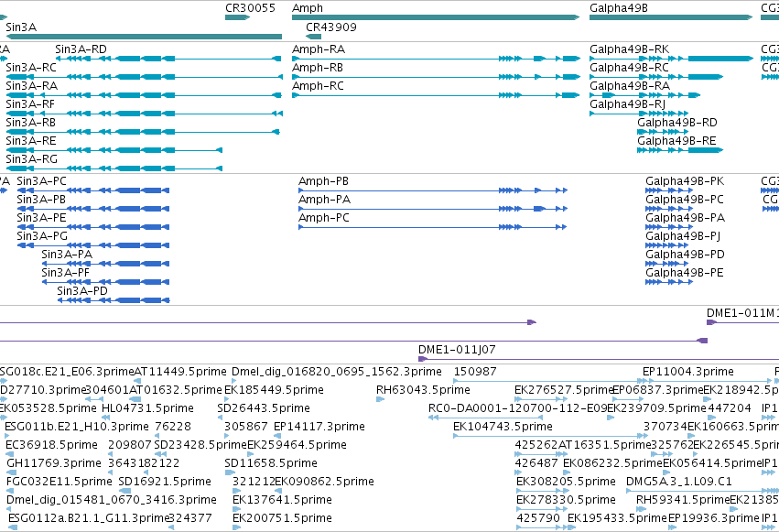The height and width of the screenshot is (532, 779).
Task: Select Dmel_dig_016820_0695_1562.3prime label
Action: [x=336, y=372]
